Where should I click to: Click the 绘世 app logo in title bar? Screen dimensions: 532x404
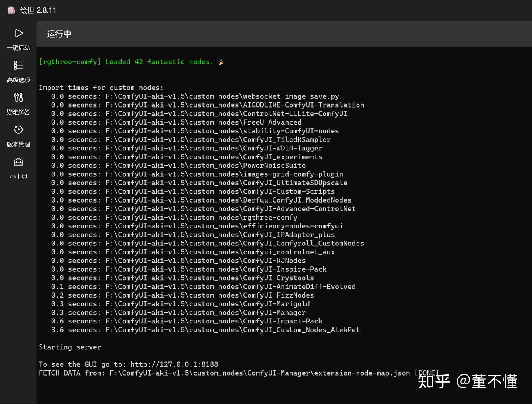point(11,10)
